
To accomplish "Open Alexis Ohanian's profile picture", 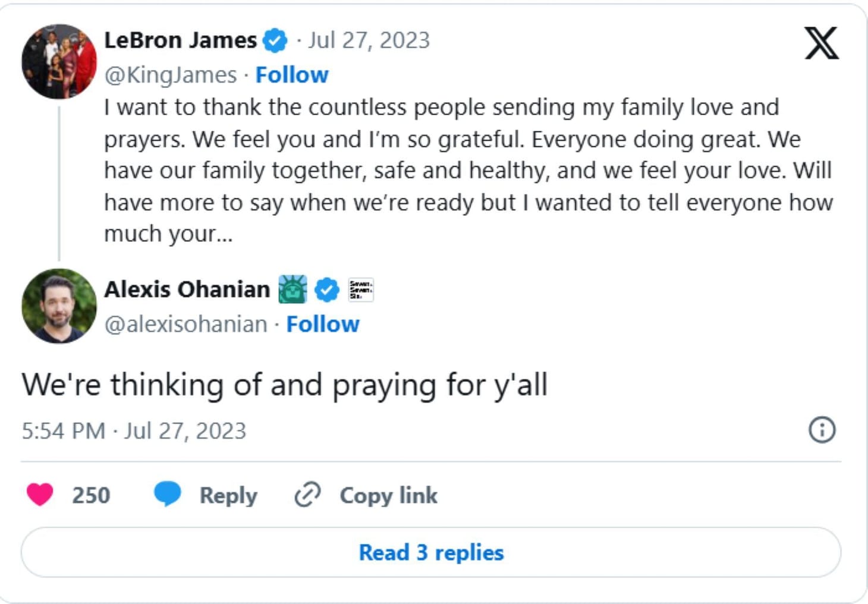I will click(x=58, y=306).
